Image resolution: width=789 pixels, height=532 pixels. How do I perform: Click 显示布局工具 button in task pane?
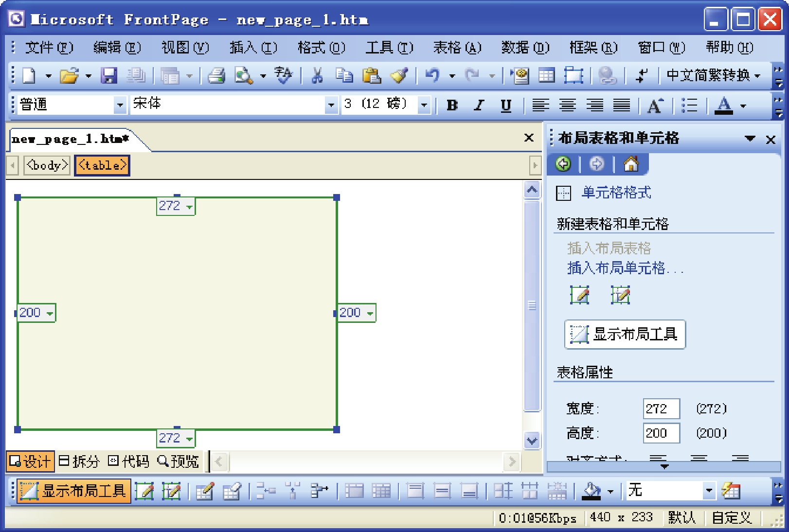(x=625, y=334)
